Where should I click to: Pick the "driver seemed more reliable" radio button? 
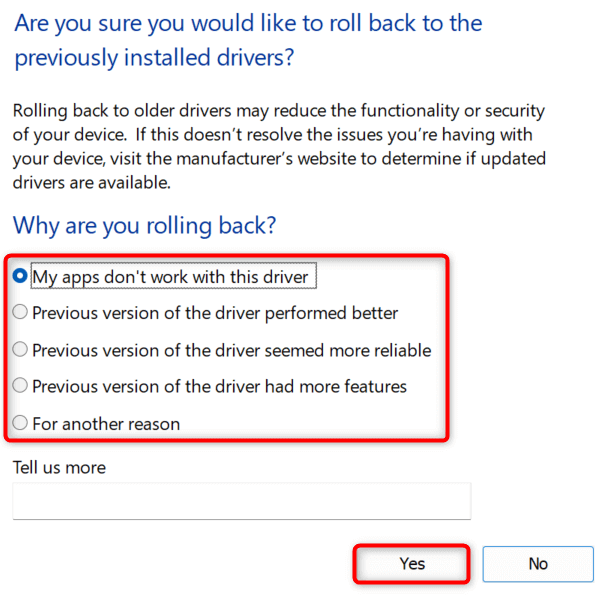click(x=20, y=350)
